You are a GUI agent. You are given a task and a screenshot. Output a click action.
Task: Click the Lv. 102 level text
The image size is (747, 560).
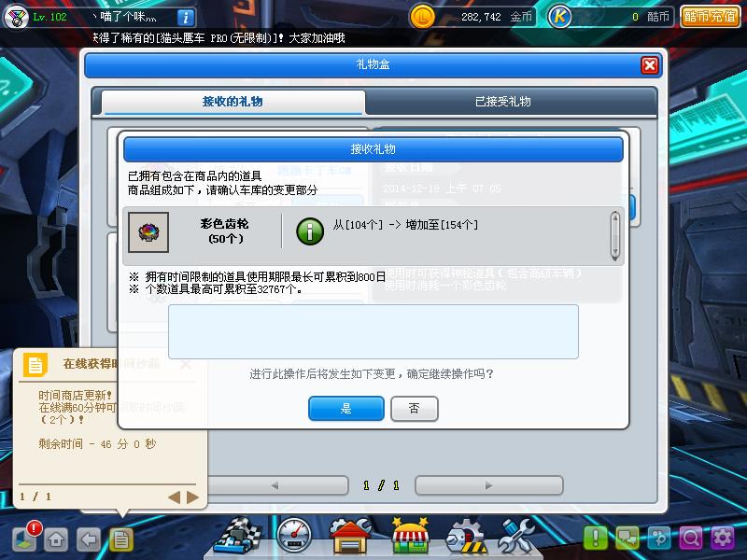(x=50, y=17)
